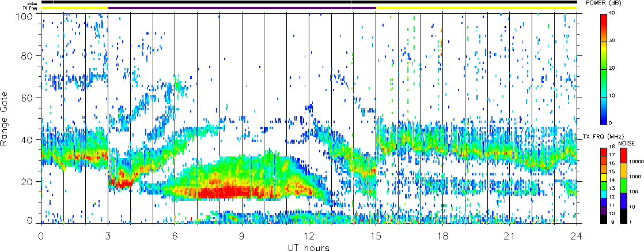
Task: Pick the green swatch in NOISE legend
Action: 623,186
